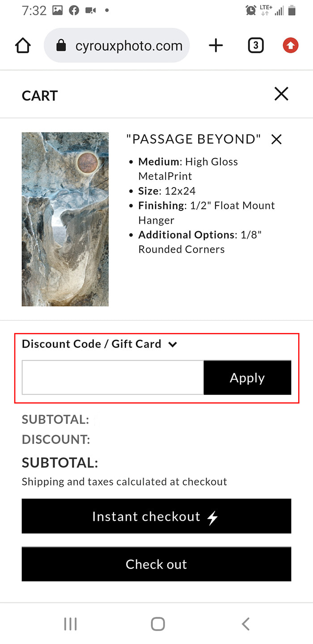Tap the red upload arrow browser icon
This screenshot has height=644, width=313.
click(x=291, y=45)
